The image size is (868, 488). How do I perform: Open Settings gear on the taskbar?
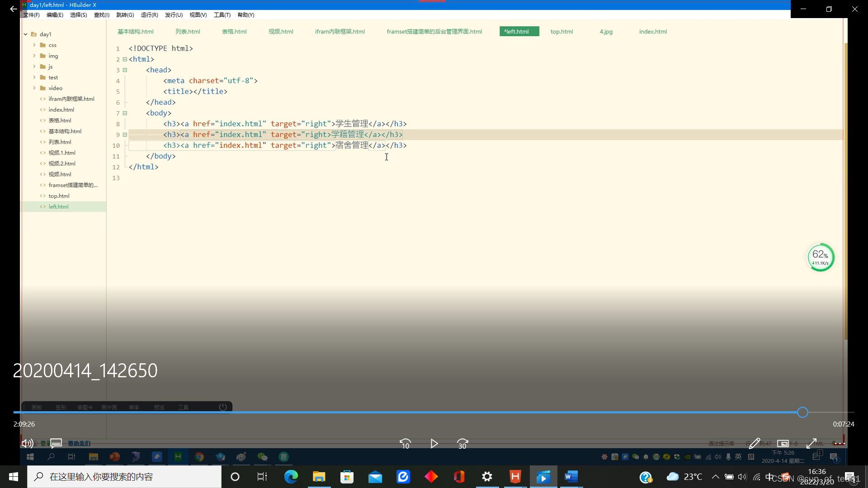[x=487, y=477]
